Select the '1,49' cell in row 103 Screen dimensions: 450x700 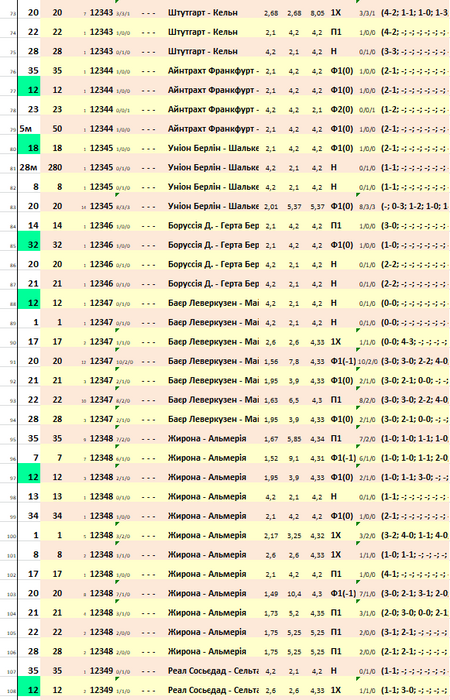271,594
